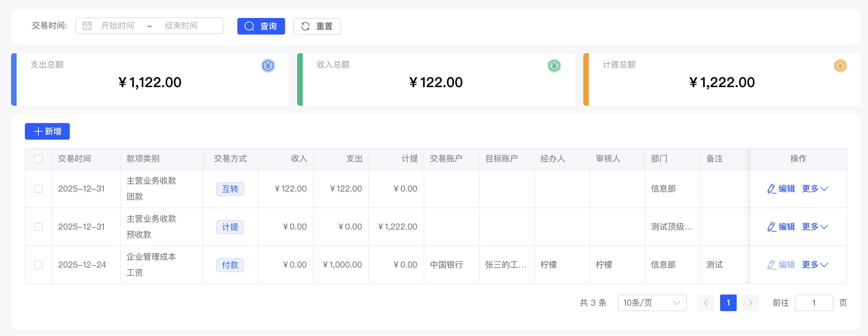Image resolution: width=868 pixels, height=336 pixels.
Task: Click the 开始时间 start date input
Action: [x=118, y=26]
